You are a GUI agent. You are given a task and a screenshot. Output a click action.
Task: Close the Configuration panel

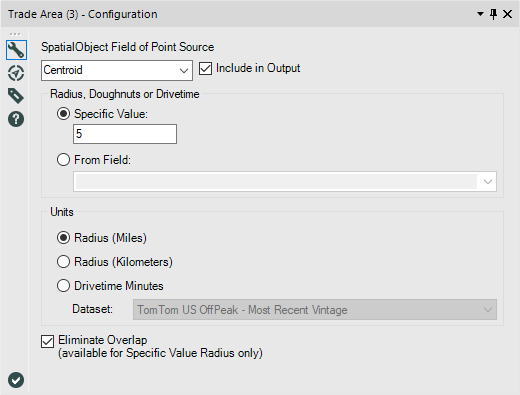508,14
